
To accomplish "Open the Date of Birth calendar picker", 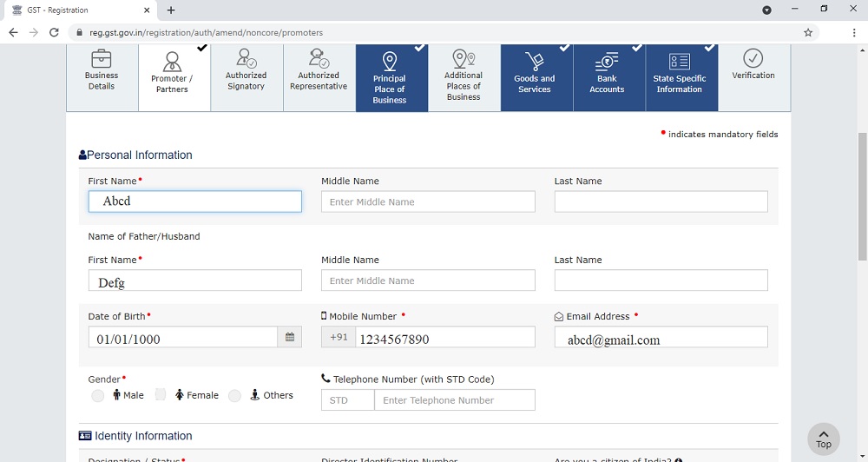I will (x=290, y=337).
